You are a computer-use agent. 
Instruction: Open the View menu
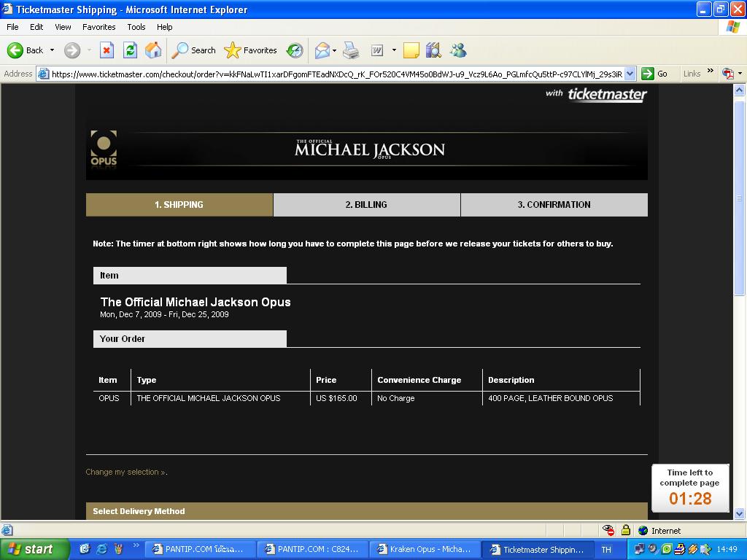[x=63, y=27]
